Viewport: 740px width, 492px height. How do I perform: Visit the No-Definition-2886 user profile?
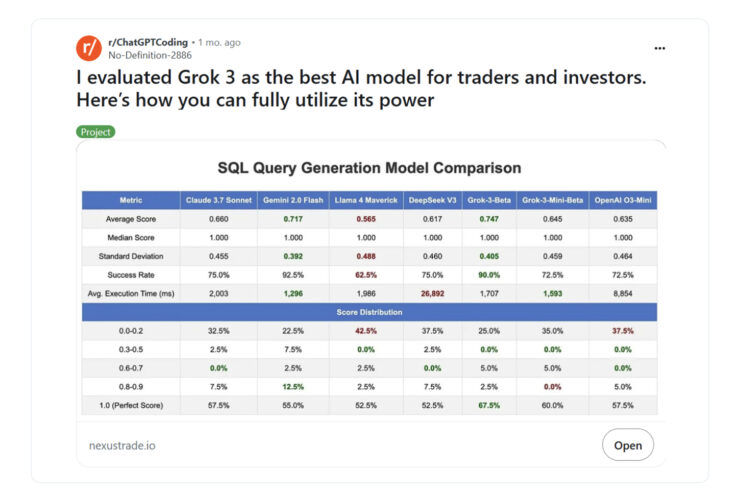click(150, 56)
